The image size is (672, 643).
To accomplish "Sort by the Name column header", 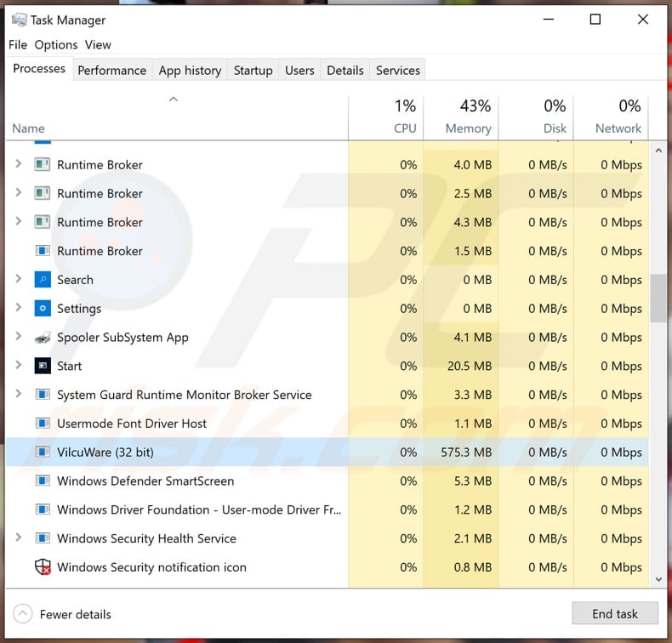I will point(177,117).
